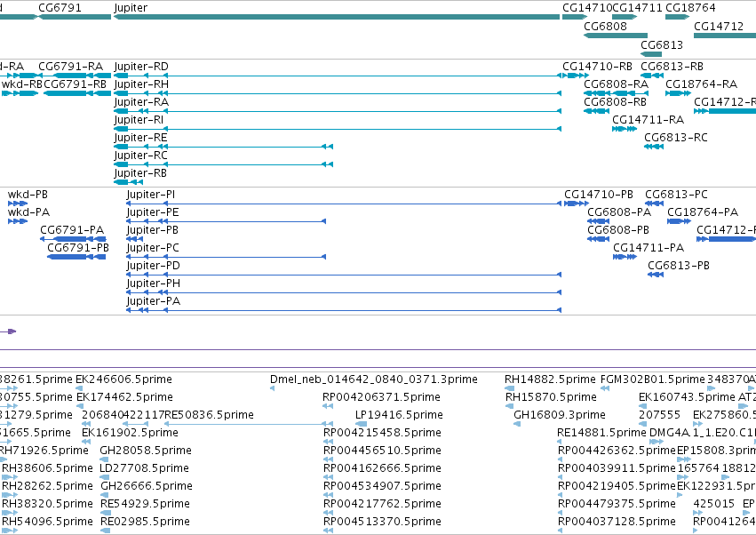Open EST label EK161902.5prime
This screenshot has height=535, width=756.
pyautogui.click(x=131, y=433)
